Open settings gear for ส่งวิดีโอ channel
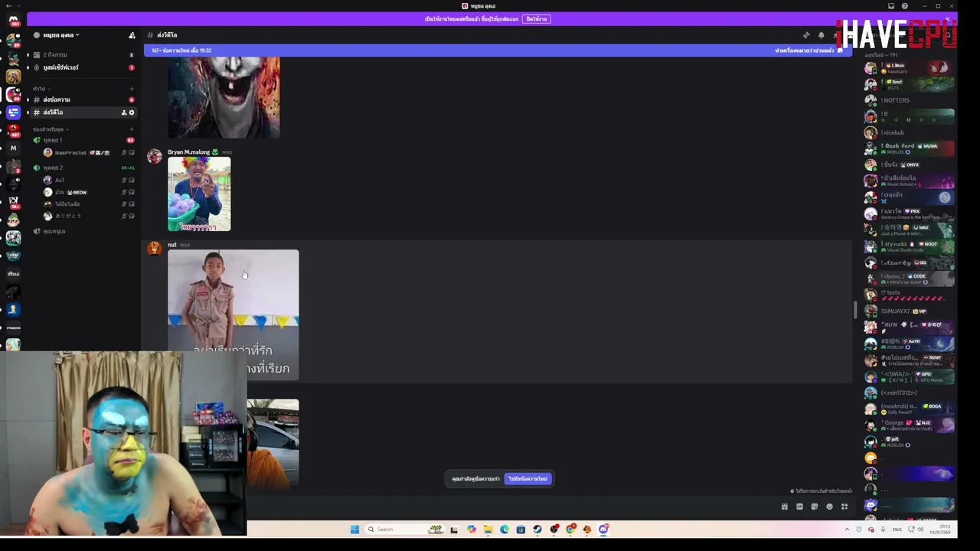 (x=132, y=112)
